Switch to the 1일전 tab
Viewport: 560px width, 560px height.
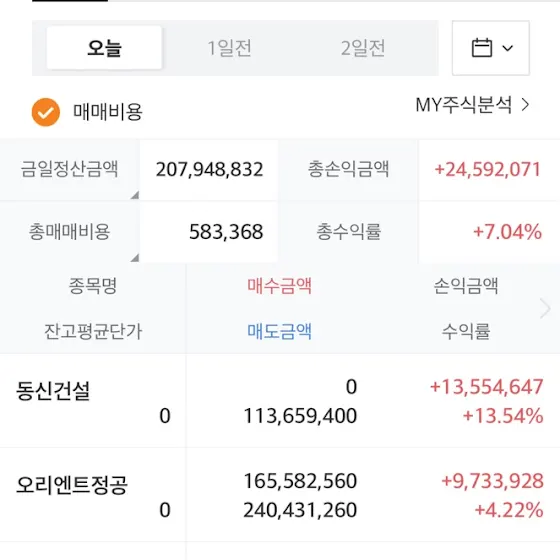click(x=230, y=48)
